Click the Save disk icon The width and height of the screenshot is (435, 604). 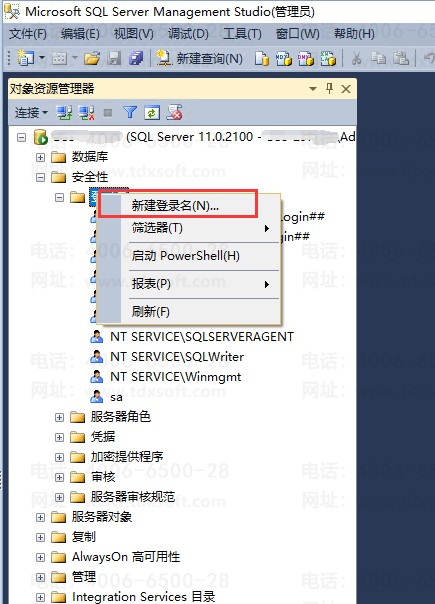pyautogui.click(x=114, y=59)
